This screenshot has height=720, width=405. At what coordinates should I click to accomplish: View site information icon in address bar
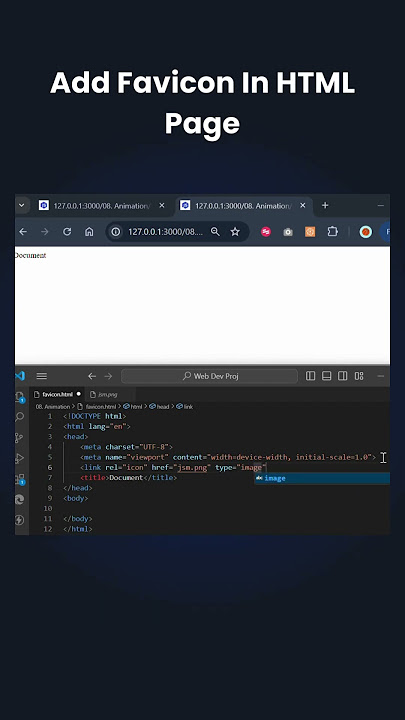116,232
